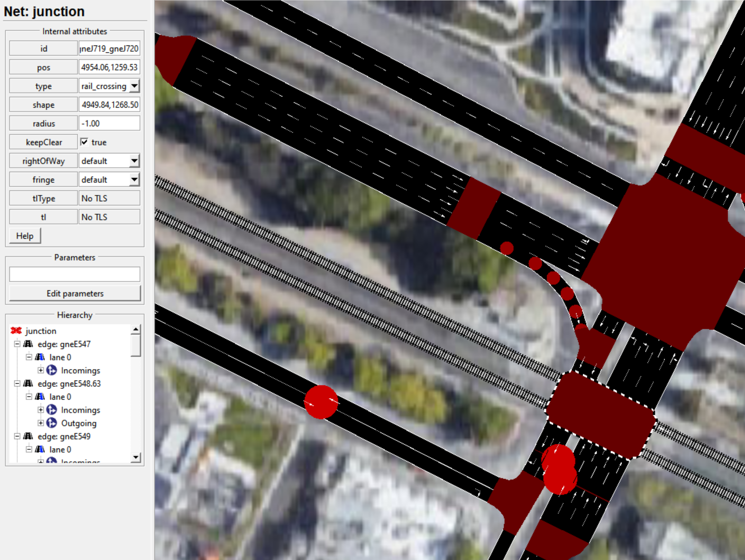The width and height of the screenshot is (745, 560).
Task: Open the rightOfWay dropdown
Action: click(x=134, y=161)
